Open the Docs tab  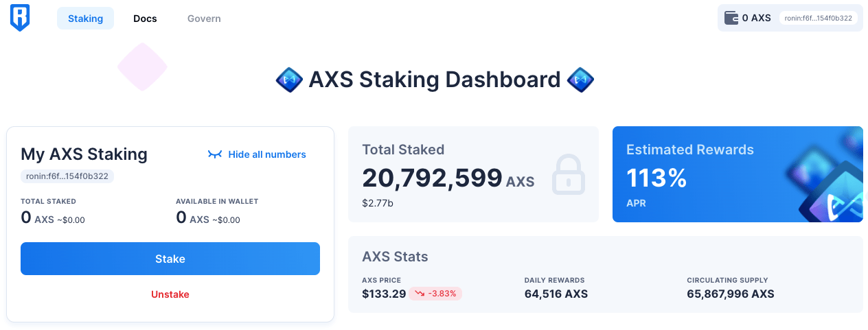[x=145, y=19]
